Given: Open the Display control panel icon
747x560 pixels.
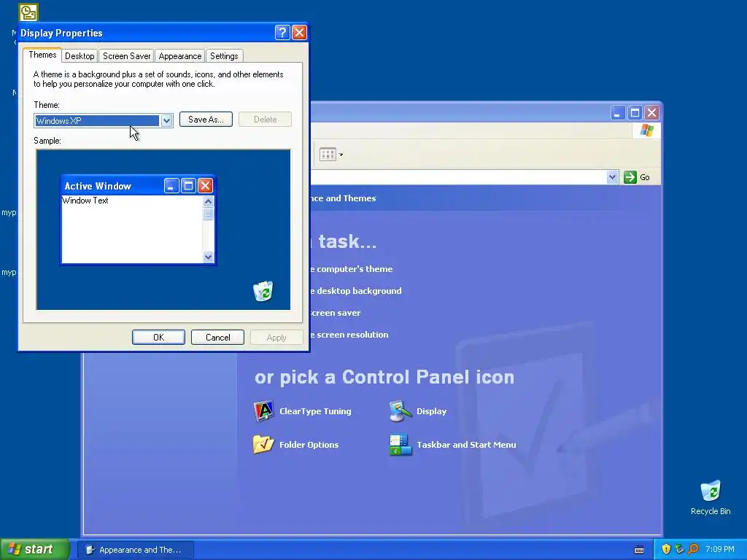Looking at the screenshot, I should point(418,411).
